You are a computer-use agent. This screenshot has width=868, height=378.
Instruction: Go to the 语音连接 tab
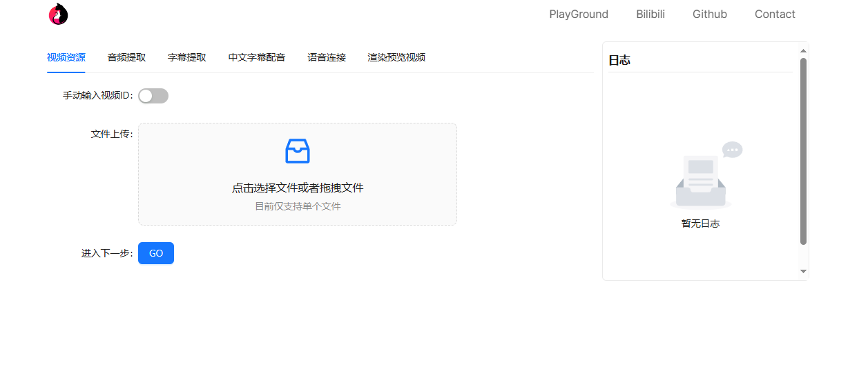point(327,57)
